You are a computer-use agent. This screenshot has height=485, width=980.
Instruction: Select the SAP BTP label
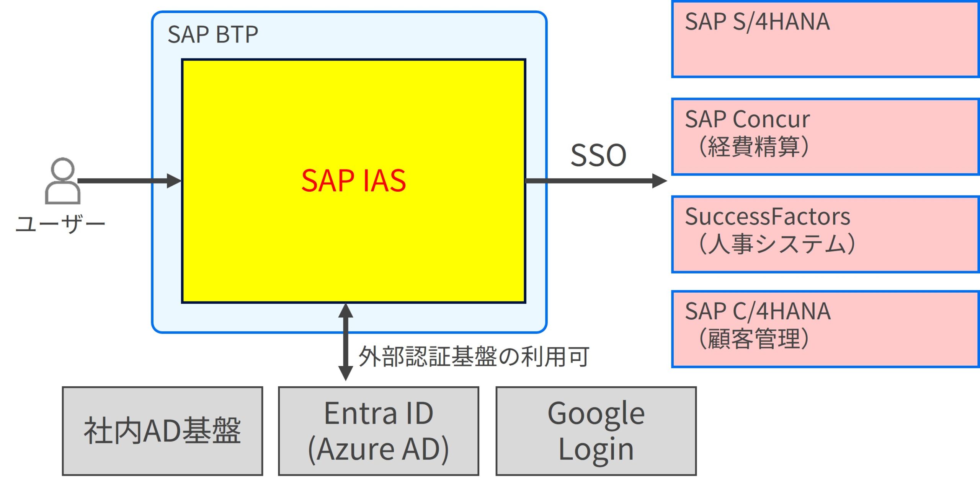click(213, 34)
